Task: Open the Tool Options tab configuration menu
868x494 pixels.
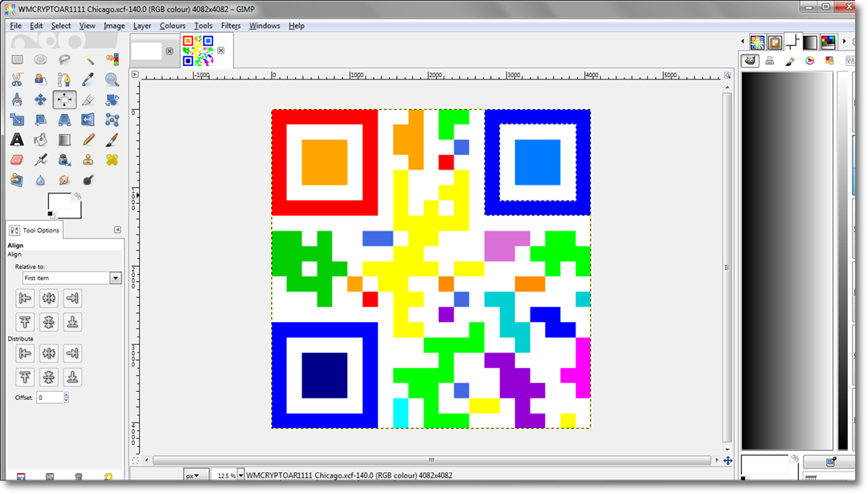Action: [117, 230]
